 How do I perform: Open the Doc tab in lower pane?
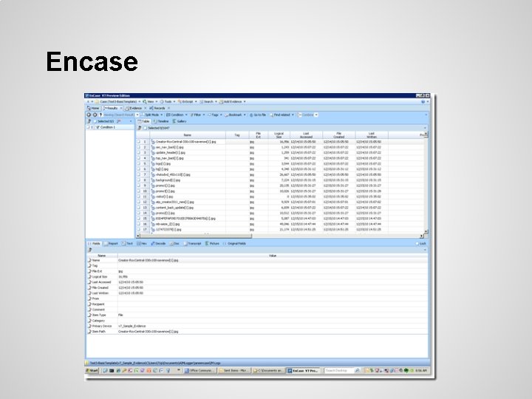pyautogui.click(x=174, y=244)
